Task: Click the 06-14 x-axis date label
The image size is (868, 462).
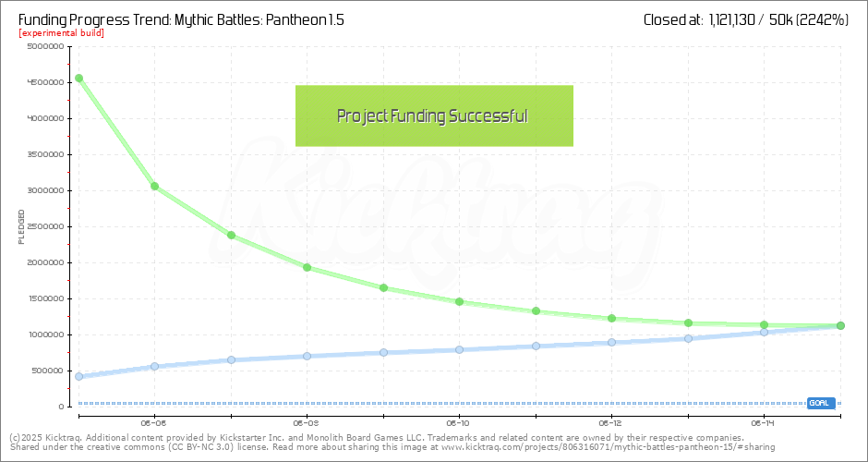Action: (763, 420)
